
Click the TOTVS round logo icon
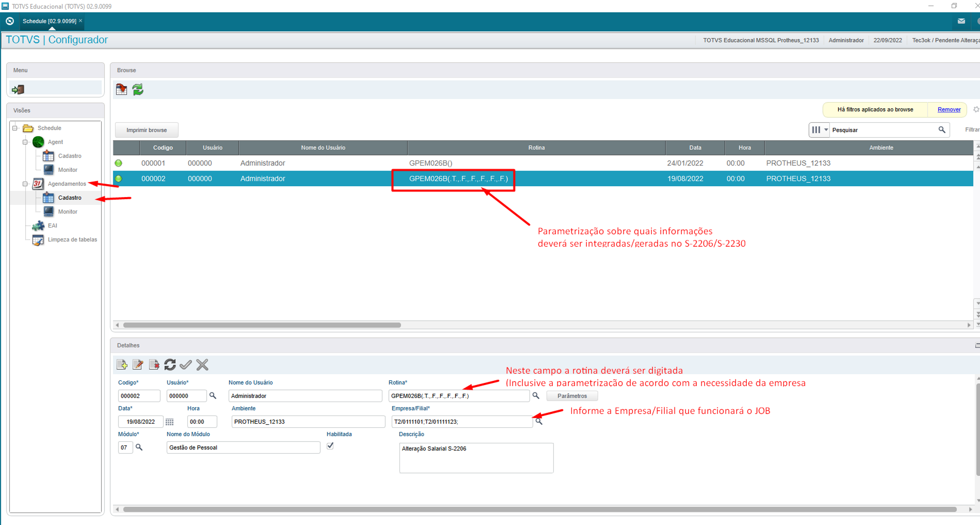[x=10, y=21]
